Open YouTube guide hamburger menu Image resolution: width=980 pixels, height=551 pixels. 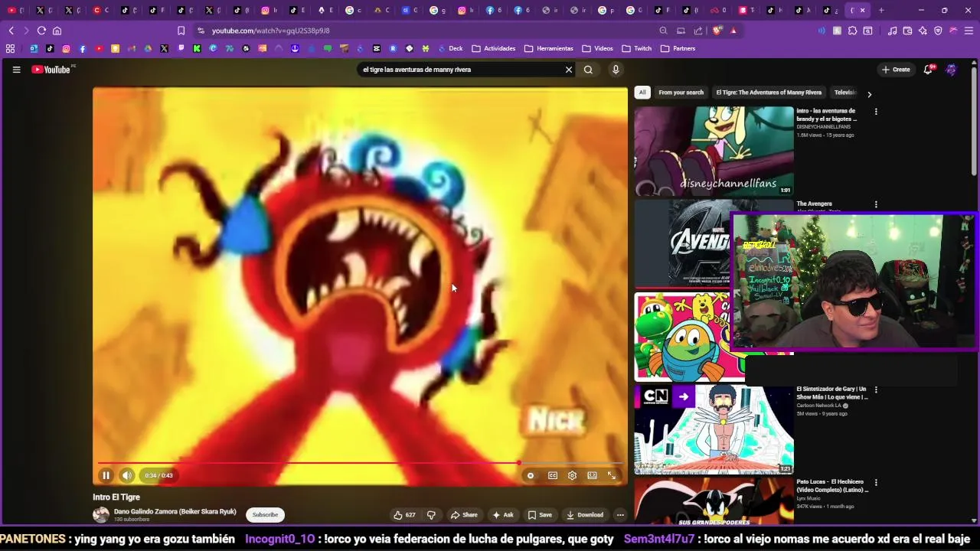(x=16, y=70)
